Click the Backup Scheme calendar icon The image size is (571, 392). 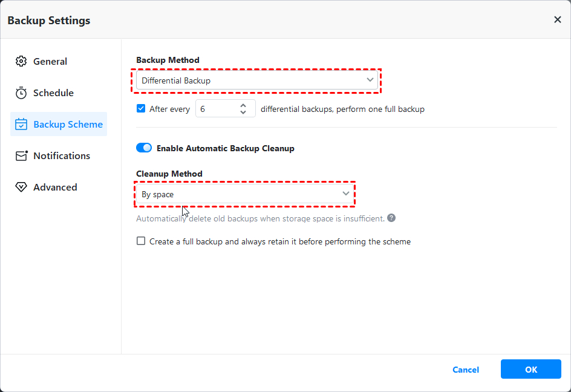(21, 125)
